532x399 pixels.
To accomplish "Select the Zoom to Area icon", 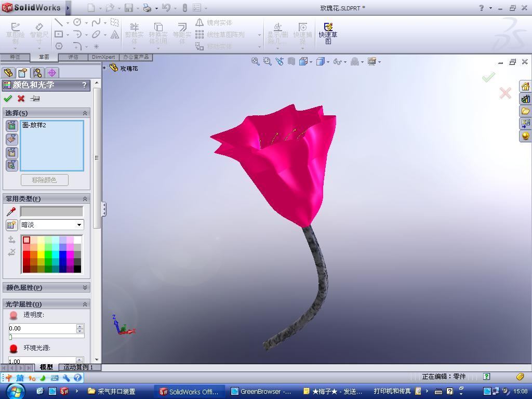I will [268, 61].
